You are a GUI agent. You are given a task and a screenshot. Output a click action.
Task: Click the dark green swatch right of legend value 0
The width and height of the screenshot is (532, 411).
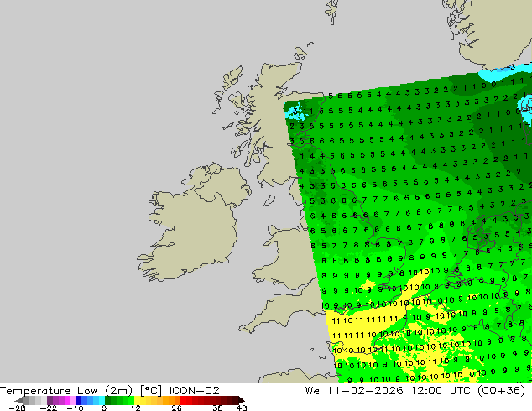click(108, 400)
